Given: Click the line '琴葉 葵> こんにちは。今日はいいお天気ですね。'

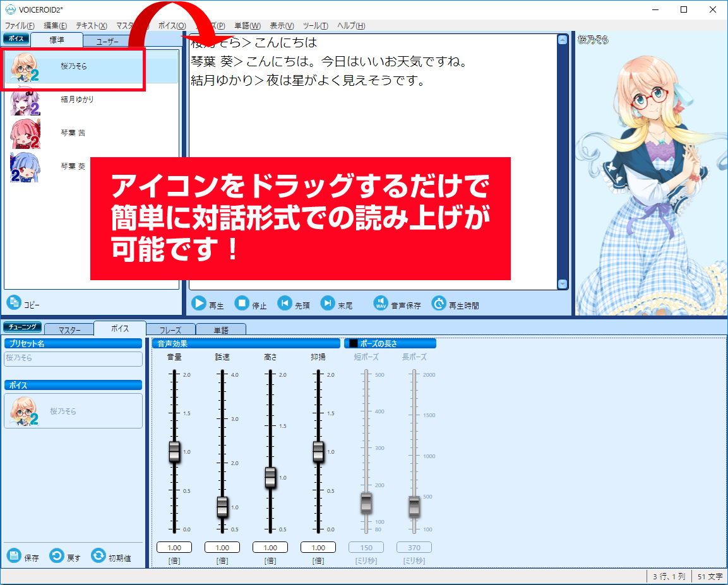Looking at the screenshot, I should point(329,61).
